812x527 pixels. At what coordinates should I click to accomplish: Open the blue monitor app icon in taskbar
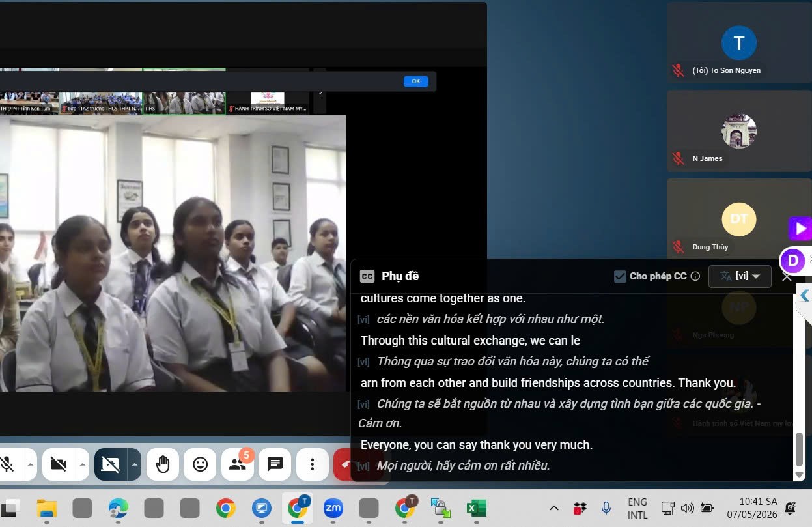(x=262, y=508)
